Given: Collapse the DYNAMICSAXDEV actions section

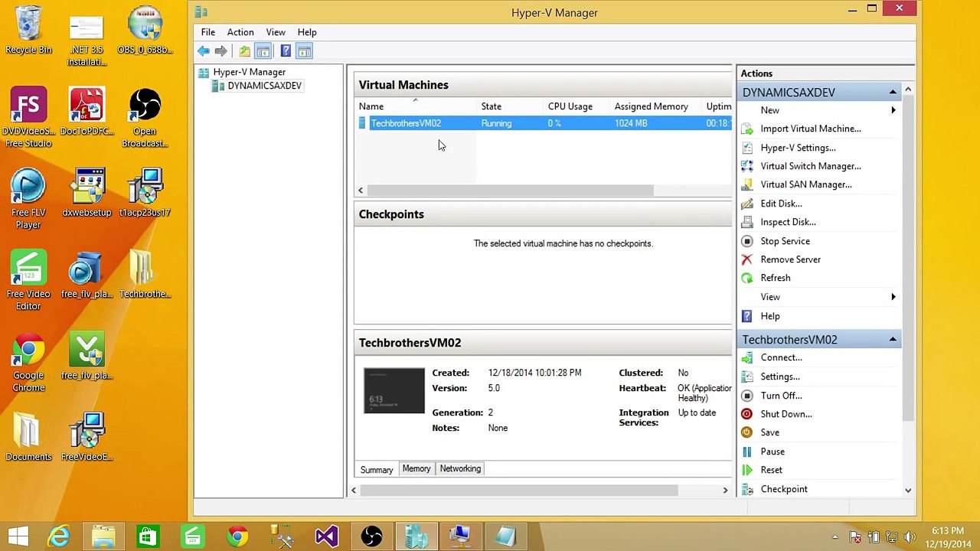Looking at the screenshot, I should pyautogui.click(x=893, y=92).
